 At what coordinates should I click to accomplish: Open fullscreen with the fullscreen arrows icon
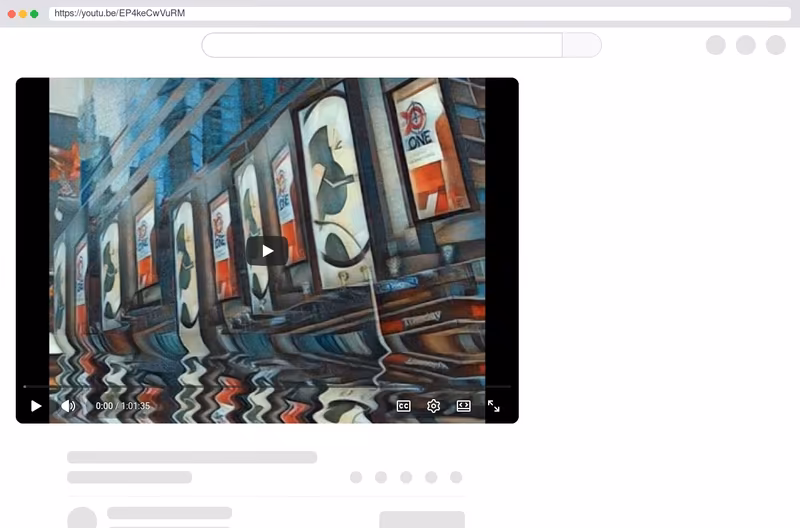493,406
